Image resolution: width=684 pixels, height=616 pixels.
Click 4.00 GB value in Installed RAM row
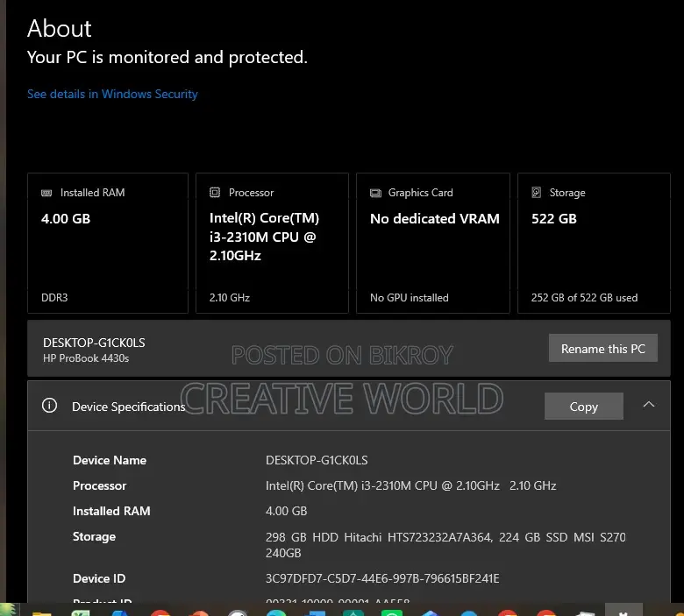286,511
